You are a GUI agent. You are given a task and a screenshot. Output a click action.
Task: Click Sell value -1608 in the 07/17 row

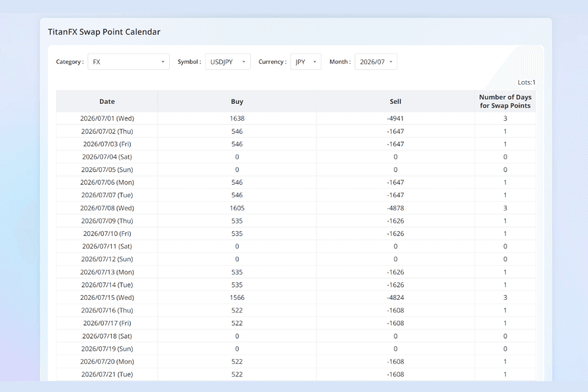click(x=395, y=323)
